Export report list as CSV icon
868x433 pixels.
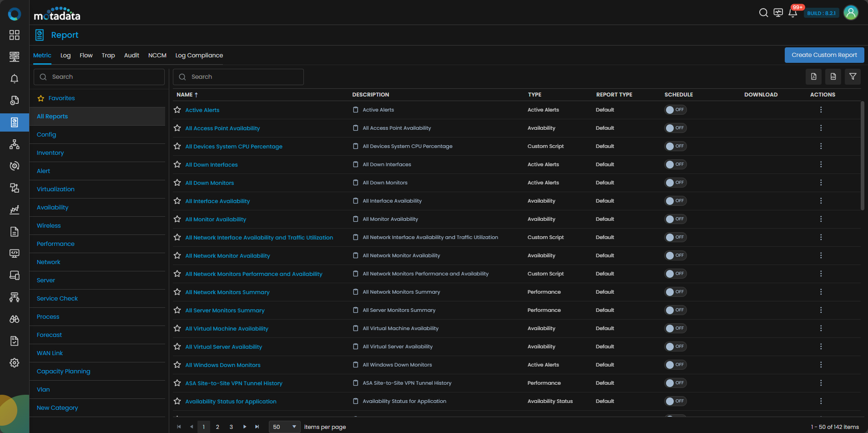[x=833, y=77]
